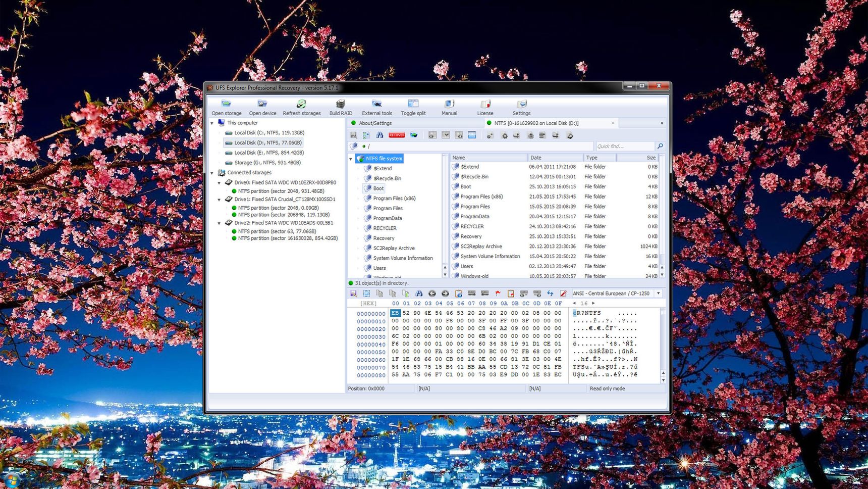Click the hex viewer select block icon
The image size is (868, 489).
click(x=366, y=294)
